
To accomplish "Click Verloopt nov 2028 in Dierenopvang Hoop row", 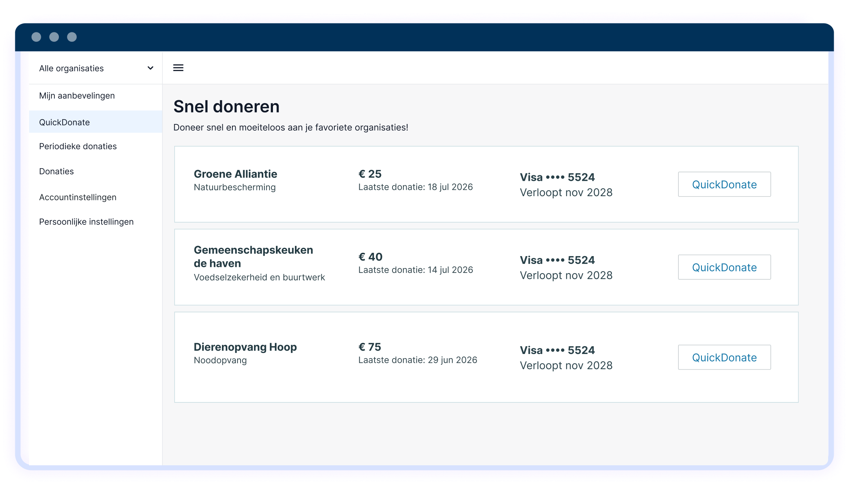I will tap(566, 366).
